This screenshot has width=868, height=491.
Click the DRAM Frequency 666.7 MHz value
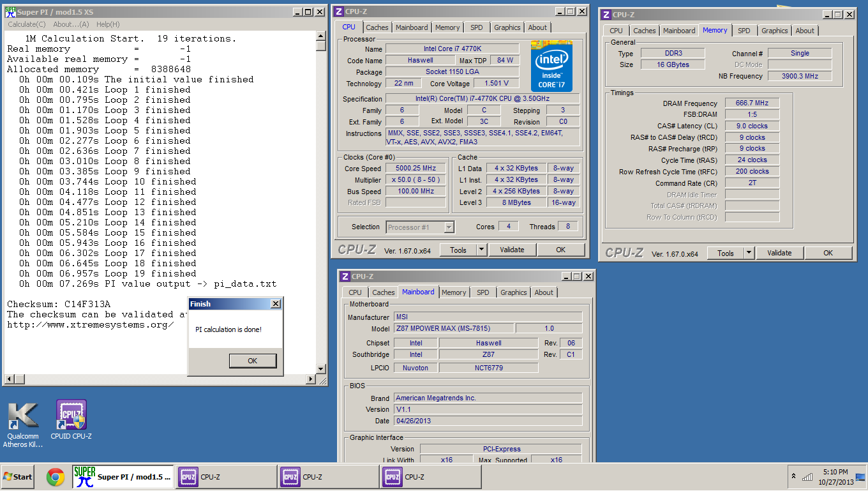click(752, 103)
